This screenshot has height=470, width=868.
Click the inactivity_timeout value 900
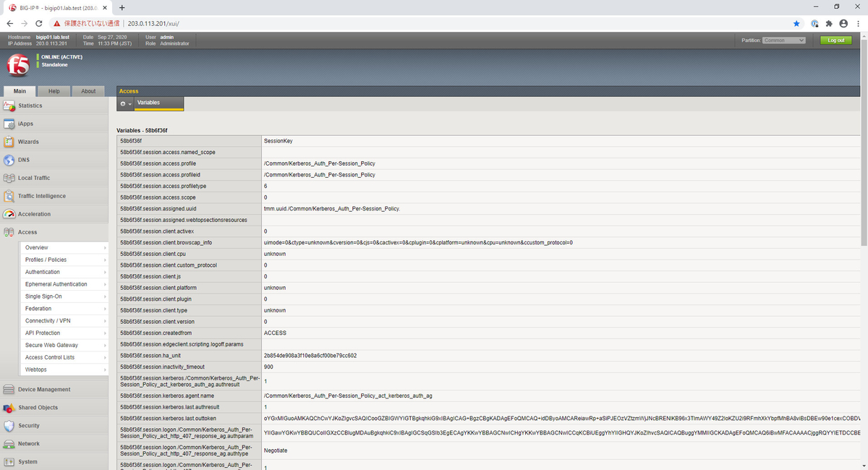click(x=268, y=367)
